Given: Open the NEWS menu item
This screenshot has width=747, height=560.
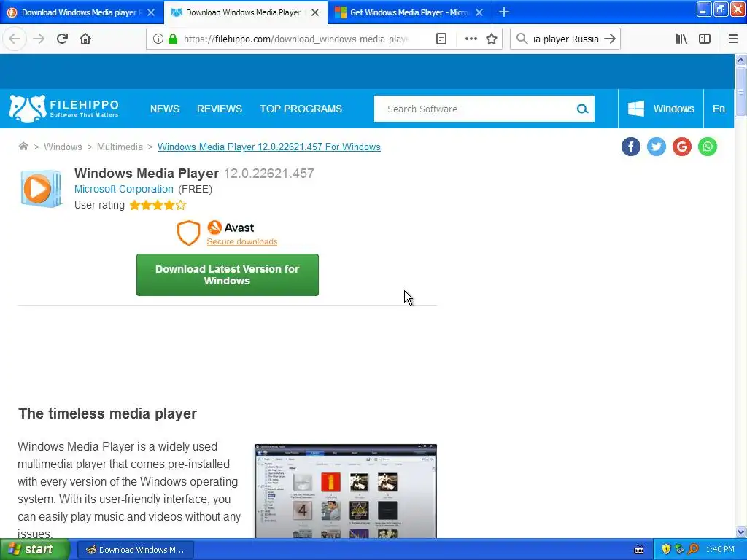Looking at the screenshot, I should 165,109.
